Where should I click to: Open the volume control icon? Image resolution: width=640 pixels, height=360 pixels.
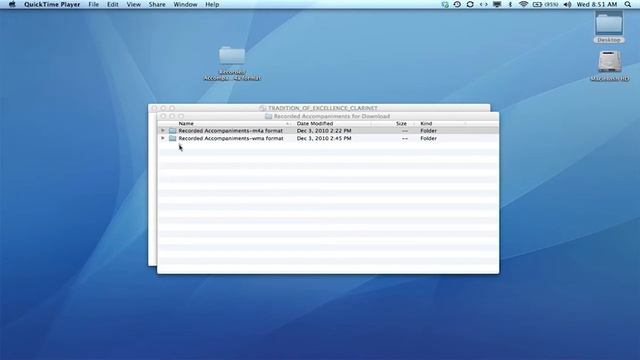click(567, 4)
